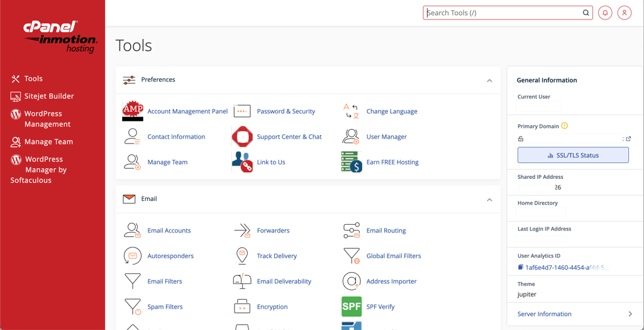This screenshot has height=330, width=644.
Task: Open the Address Importer link
Action: (x=391, y=282)
